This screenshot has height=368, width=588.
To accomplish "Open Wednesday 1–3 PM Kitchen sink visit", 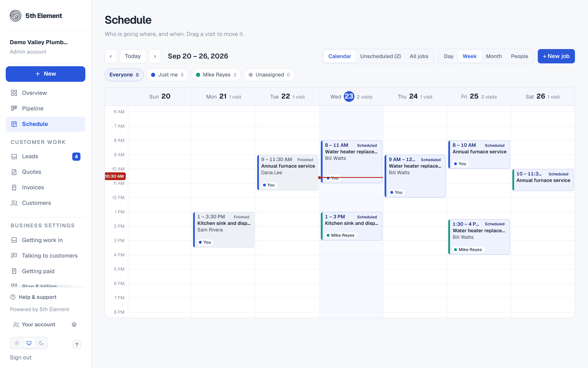I will tap(351, 226).
